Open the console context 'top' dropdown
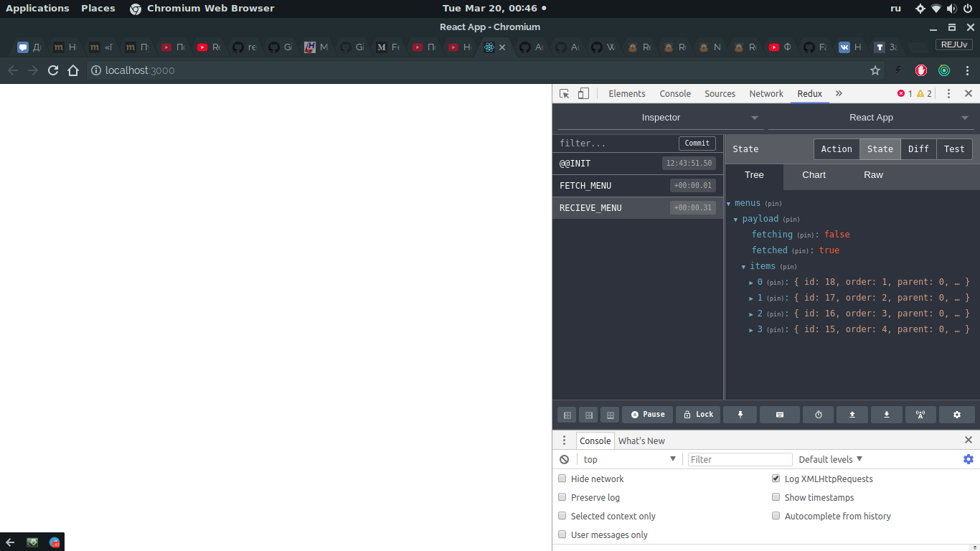980x551 pixels. point(629,459)
